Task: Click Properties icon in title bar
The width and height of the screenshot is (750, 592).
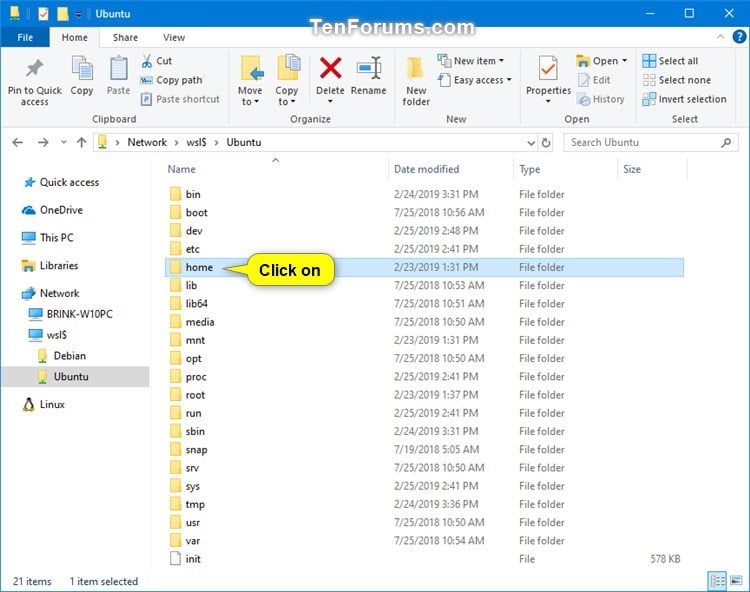Action: [x=44, y=13]
